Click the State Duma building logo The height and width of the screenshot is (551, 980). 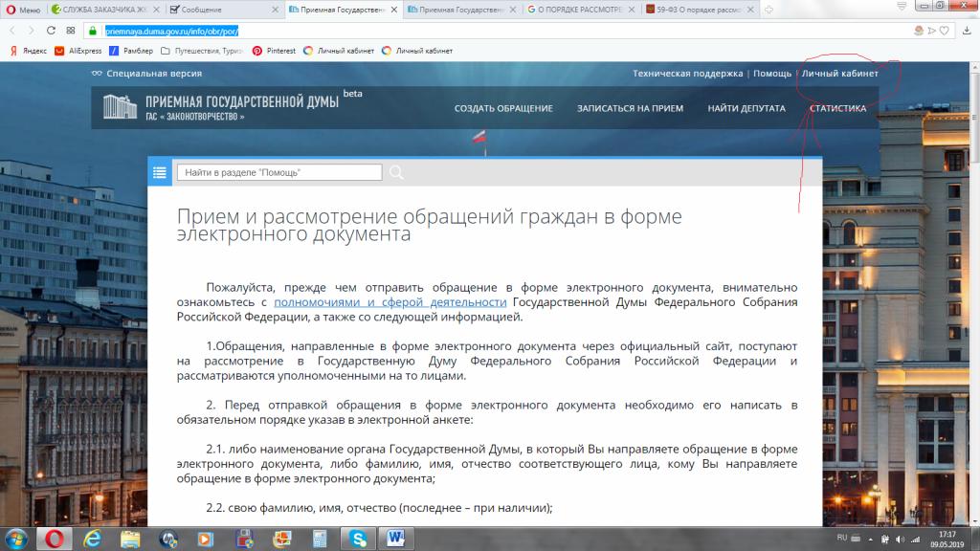118,108
